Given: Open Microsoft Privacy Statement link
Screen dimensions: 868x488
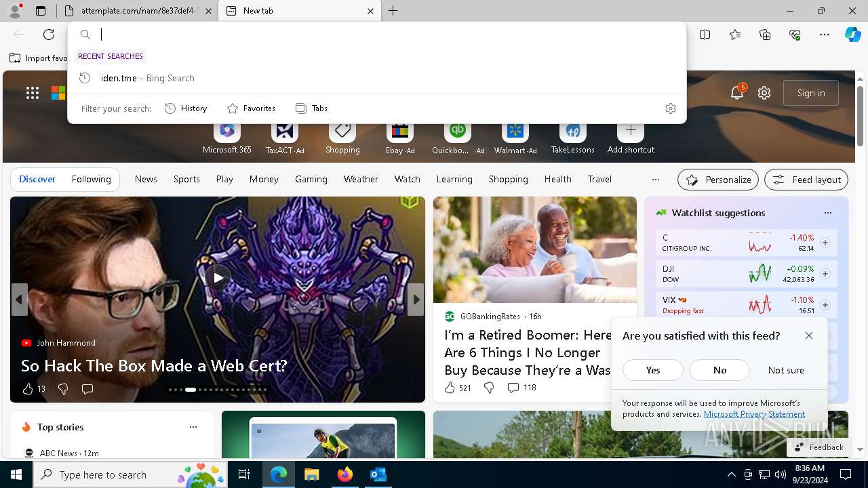Looking at the screenshot, I should coord(754,414).
